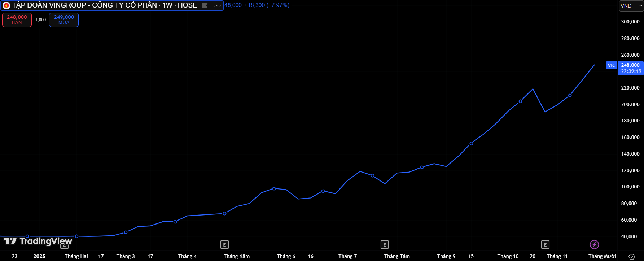Open the VND currency dropdown
644x261 pixels.
[x=631, y=6]
